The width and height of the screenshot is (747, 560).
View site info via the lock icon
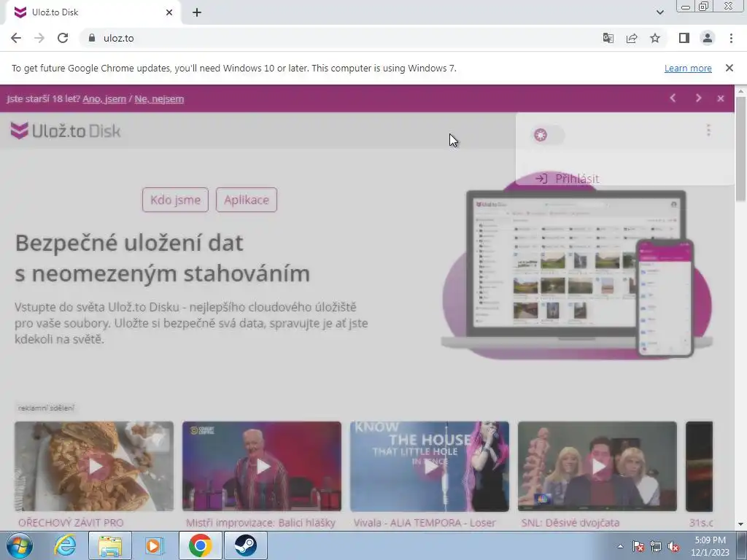[92, 38]
